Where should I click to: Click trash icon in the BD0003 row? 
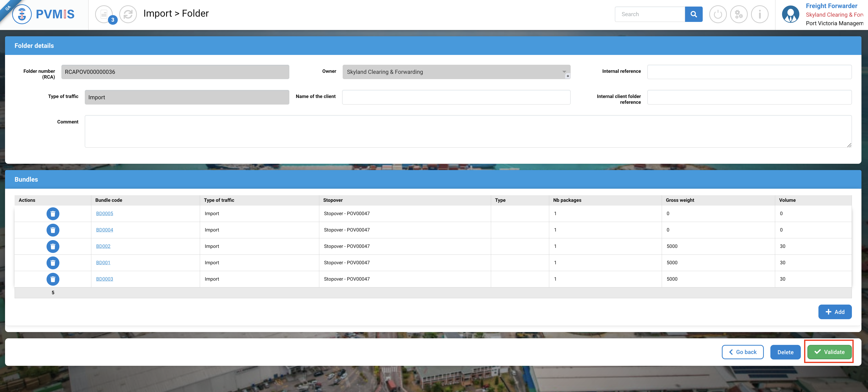pos(53,279)
